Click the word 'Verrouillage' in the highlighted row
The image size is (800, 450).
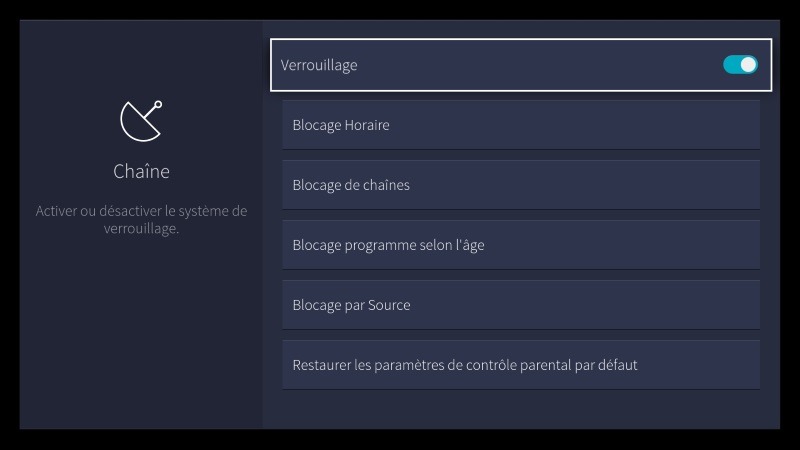pyautogui.click(x=319, y=65)
